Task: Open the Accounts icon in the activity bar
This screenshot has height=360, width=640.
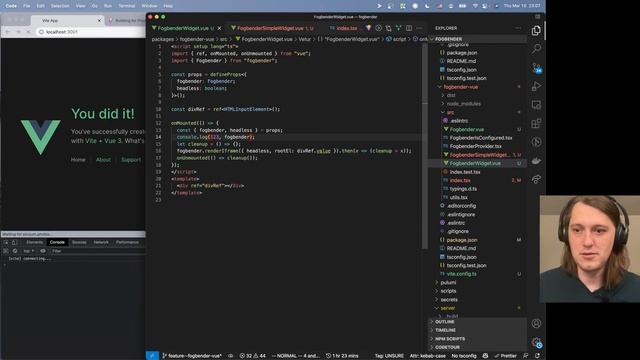Action: click(x=536, y=324)
